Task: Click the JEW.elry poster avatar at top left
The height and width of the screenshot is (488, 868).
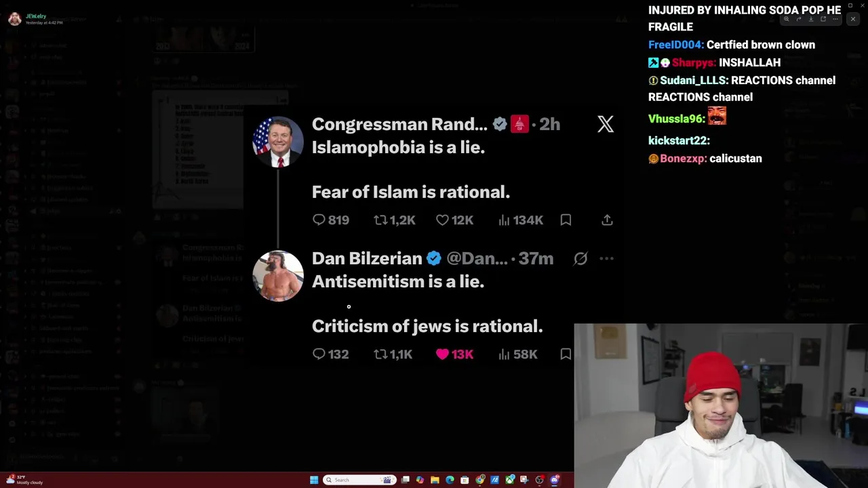Action: pos(14,18)
